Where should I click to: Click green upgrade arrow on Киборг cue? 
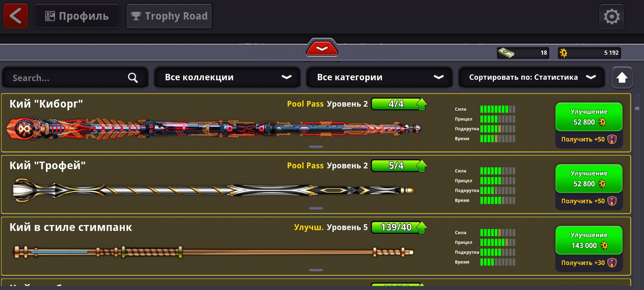coord(422,104)
